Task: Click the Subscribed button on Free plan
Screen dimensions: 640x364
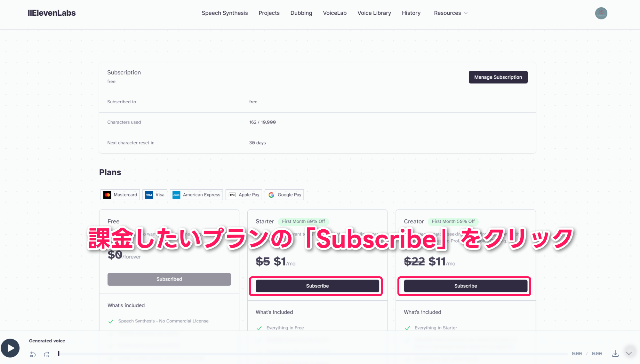Action: coord(169,279)
